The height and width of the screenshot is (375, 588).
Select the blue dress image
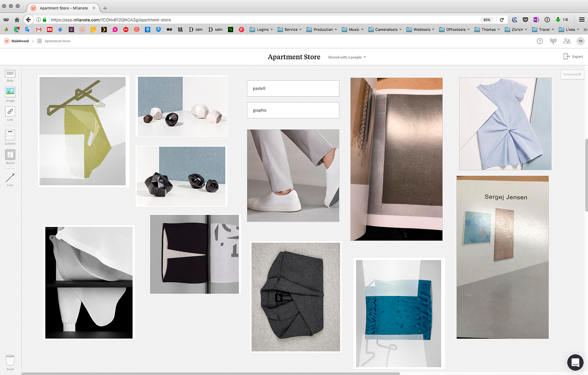click(505, 124)
